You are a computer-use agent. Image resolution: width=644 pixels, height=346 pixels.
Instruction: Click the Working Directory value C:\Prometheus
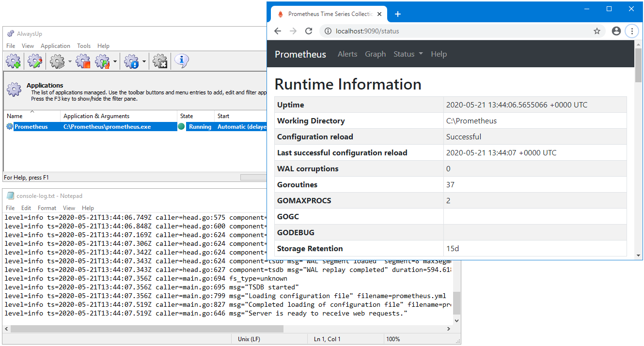[471, 121]
